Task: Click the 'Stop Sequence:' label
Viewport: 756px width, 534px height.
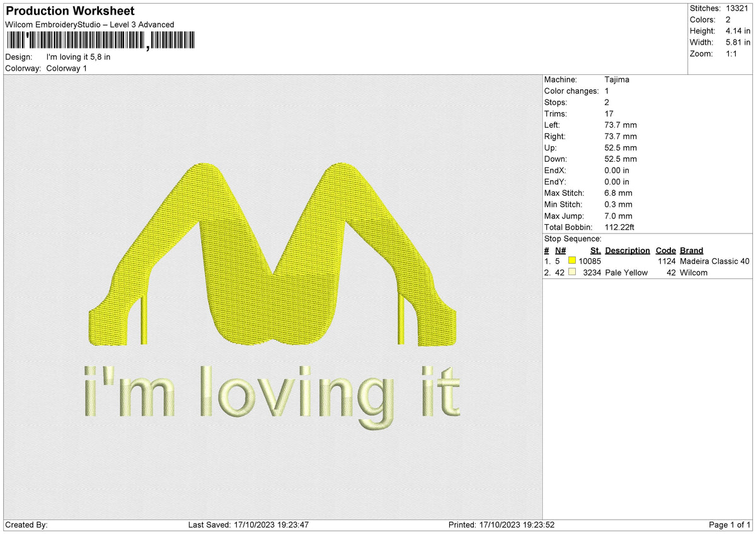Action: (573, 239)
